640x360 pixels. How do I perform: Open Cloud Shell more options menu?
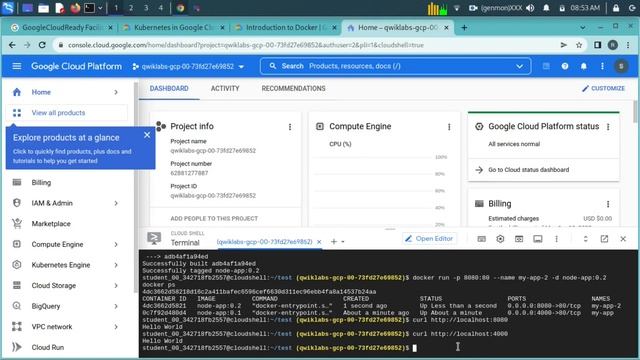pyautogui.click(x=556, y=239)
